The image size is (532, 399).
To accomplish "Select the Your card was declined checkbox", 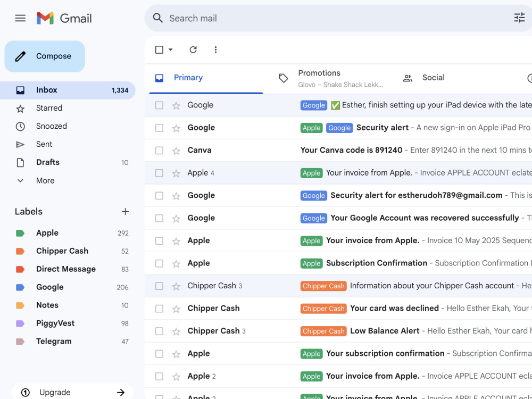I will [159, 309].
